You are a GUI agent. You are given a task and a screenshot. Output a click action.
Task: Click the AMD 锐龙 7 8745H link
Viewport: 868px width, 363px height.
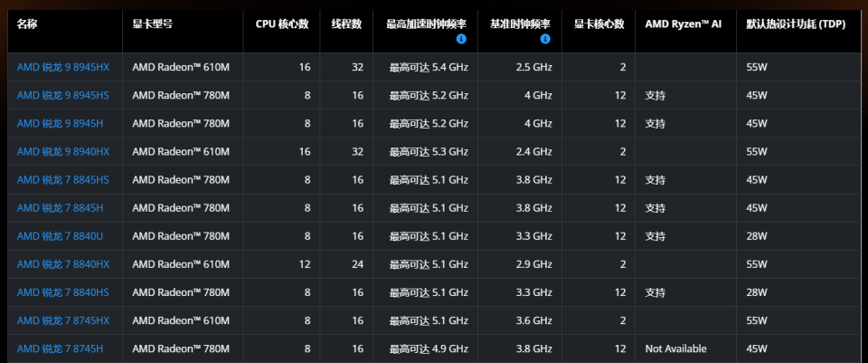(x=60, y=349)
